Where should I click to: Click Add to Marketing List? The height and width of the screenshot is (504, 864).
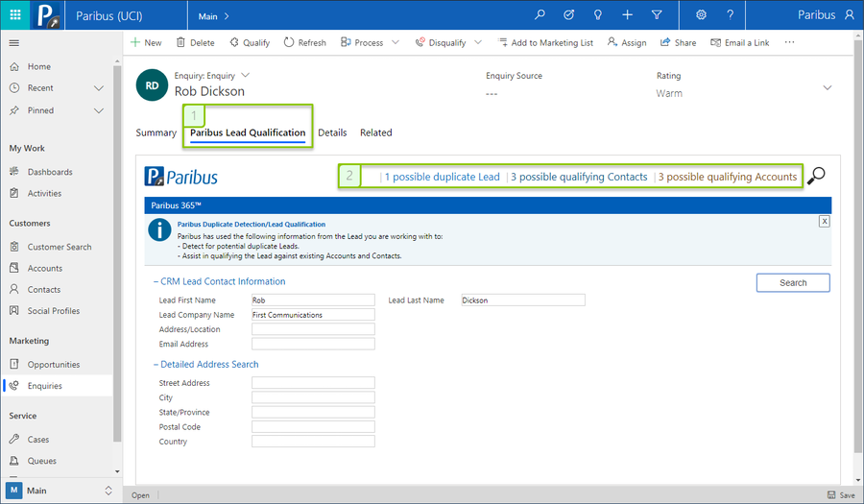[545, 42]
